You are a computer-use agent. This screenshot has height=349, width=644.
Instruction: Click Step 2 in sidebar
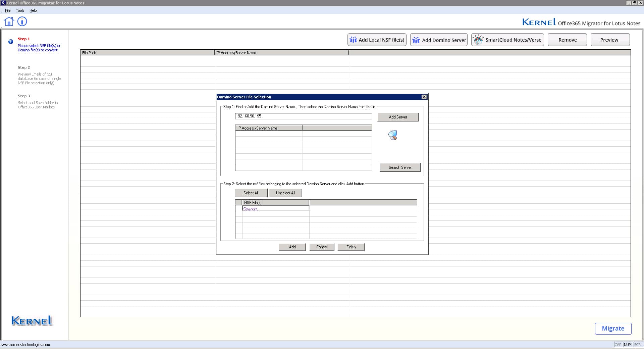point(24,67)
